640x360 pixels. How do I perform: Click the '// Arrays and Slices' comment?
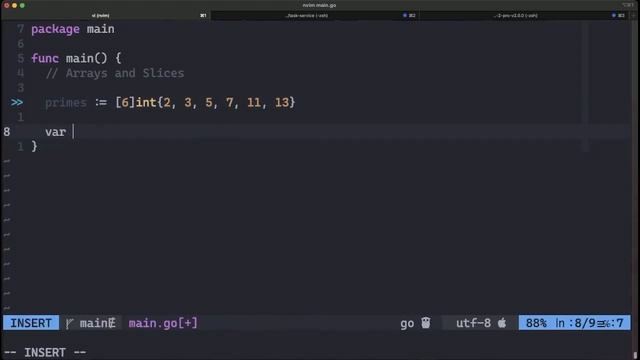pyautogui.click(x=115, y=73)
